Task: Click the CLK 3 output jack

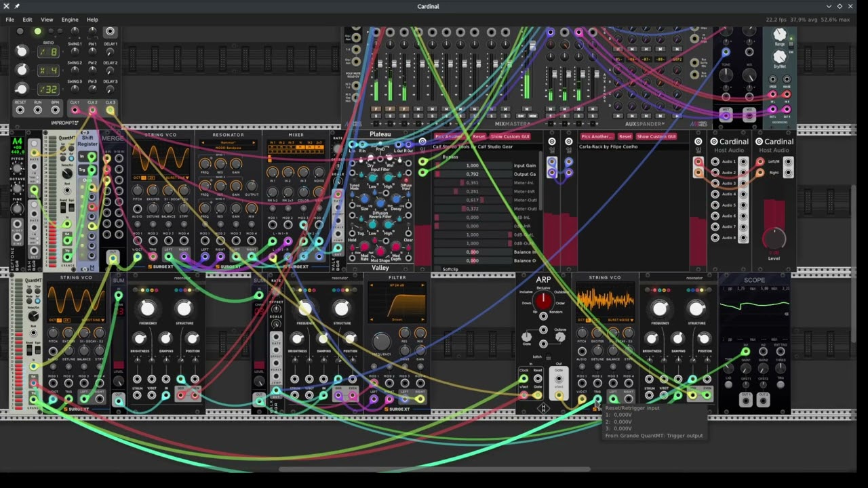Action: coord(110,110)
